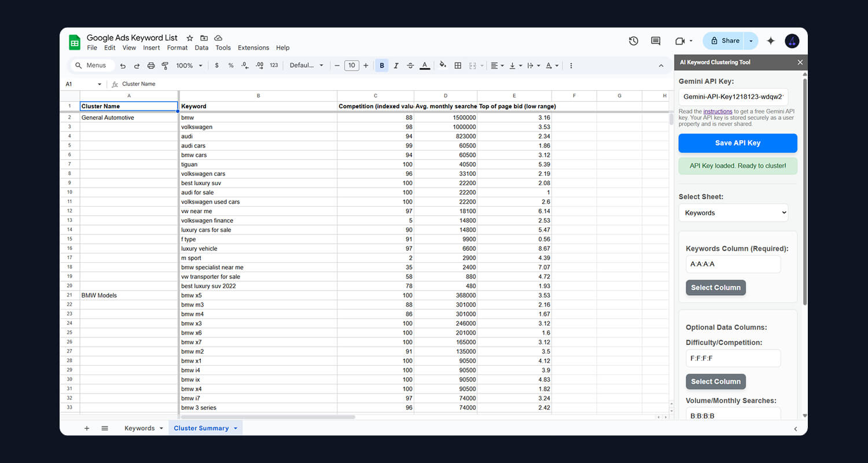Open the Share options dropdown arrow
The width and height of the screenshot is (868, 463).
point(751,41)
